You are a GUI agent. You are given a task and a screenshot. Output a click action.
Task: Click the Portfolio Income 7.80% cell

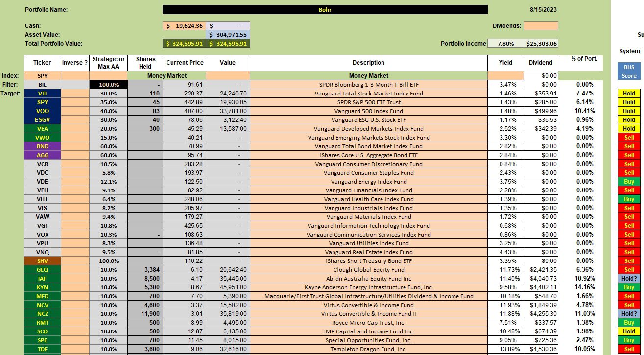[x=505, y=44]
